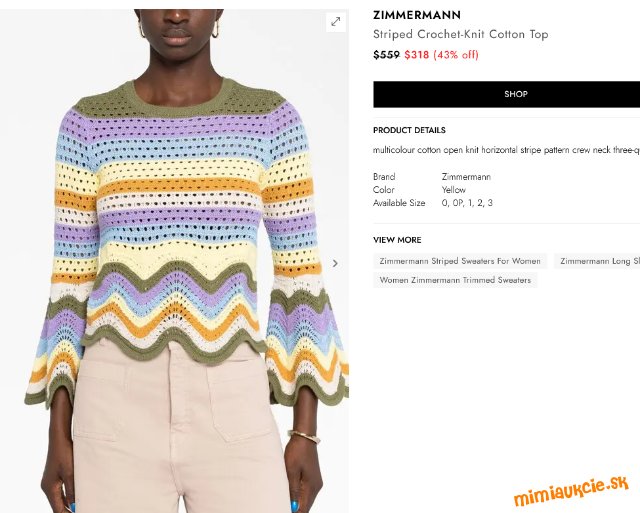The width and height of the screenshot is (640, 513).
Task: Click the Striped Crochet-Knit Cotton Top title
Action: [x=460, y=34]
